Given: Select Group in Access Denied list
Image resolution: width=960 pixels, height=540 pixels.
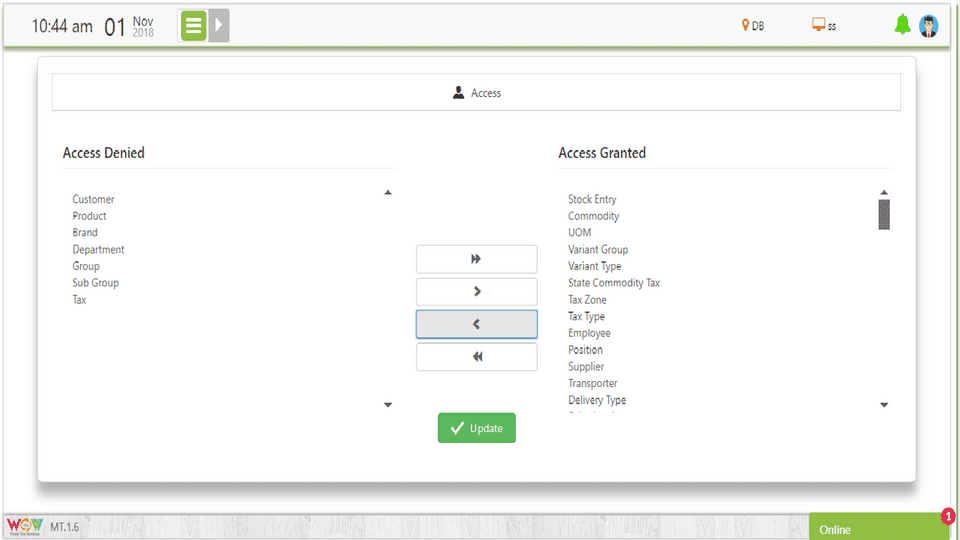Looking at the screenshot, I should tap(86, 266).
